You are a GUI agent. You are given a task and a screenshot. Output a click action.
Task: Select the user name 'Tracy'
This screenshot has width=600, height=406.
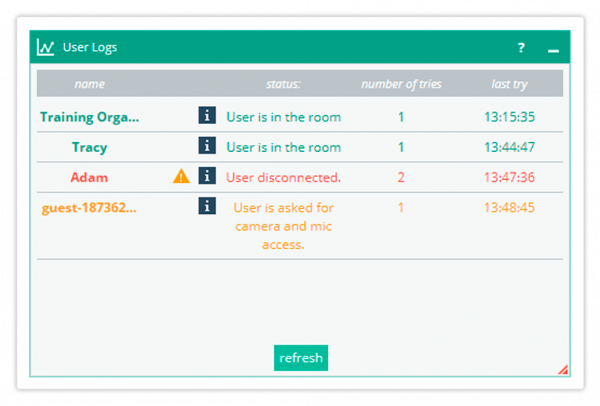point(90,147)
